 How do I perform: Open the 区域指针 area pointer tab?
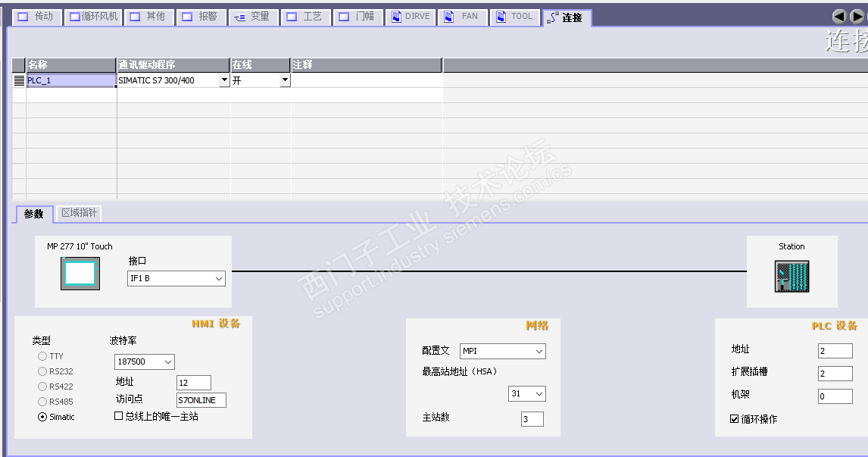(79, 213)
